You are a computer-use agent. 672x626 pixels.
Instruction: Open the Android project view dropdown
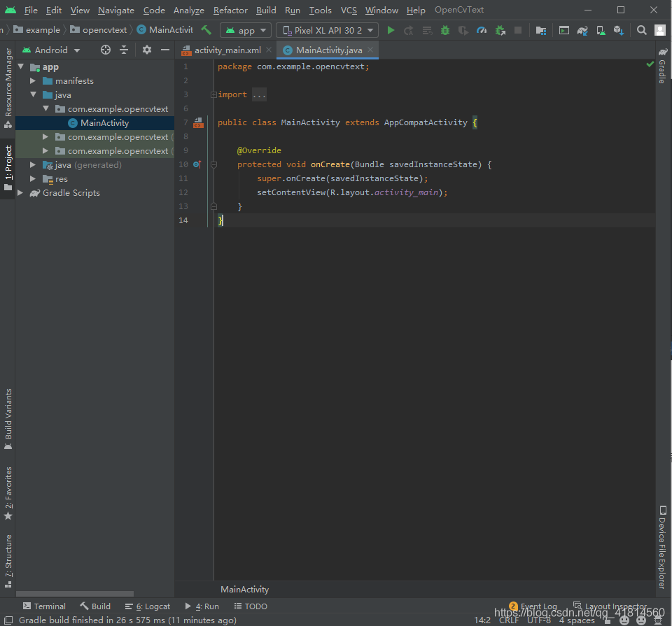click(56, 50)
